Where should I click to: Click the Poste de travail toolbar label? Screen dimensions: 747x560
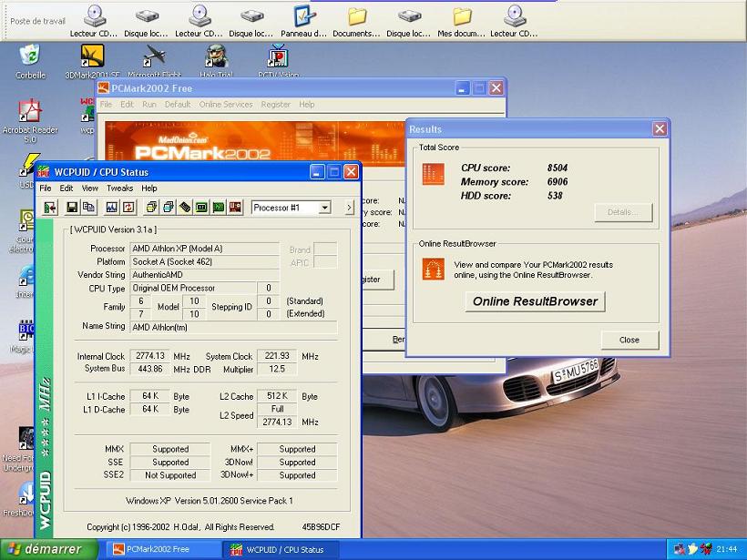[x=37, y=21]
